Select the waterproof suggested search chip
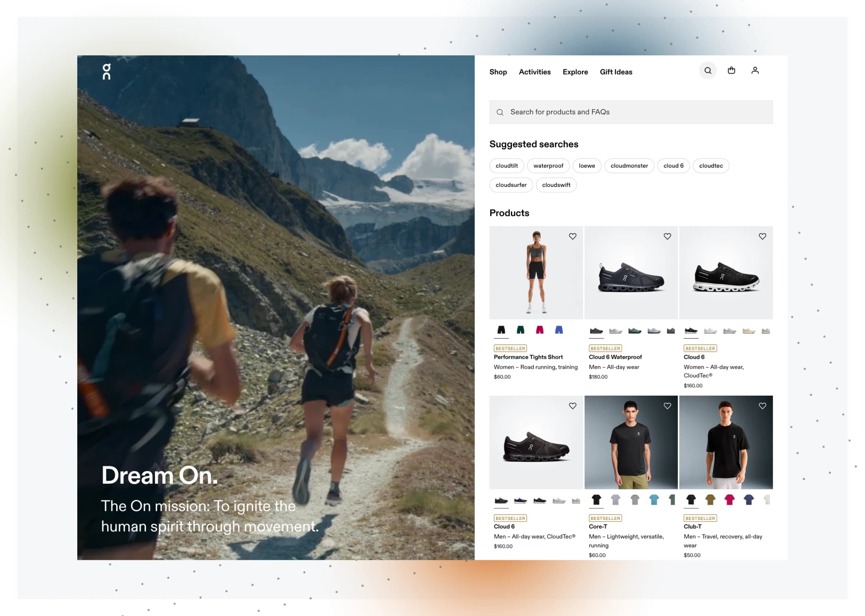 (x=548, y=166)
